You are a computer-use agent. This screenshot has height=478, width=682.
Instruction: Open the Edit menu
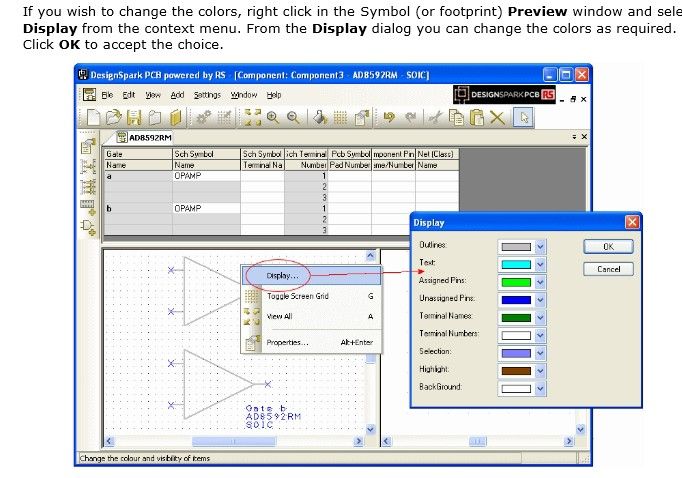[x=128, y=95]
